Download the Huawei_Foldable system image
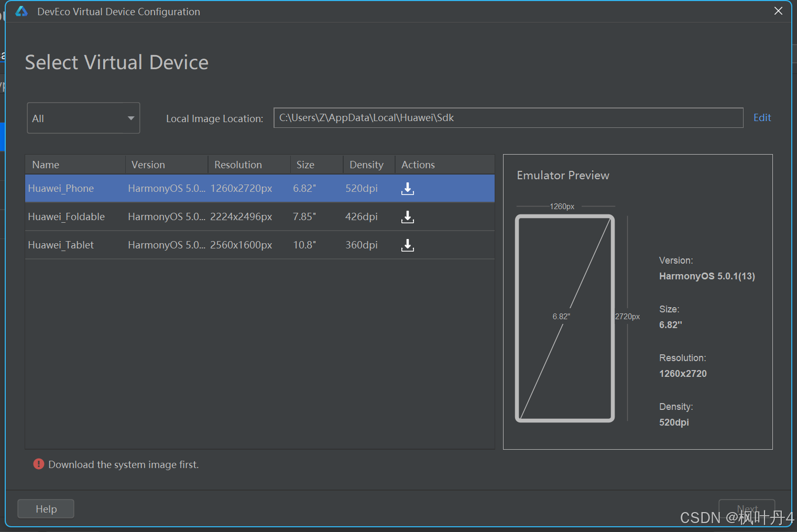The image size is (797, 532). click(x=407, y=217)
